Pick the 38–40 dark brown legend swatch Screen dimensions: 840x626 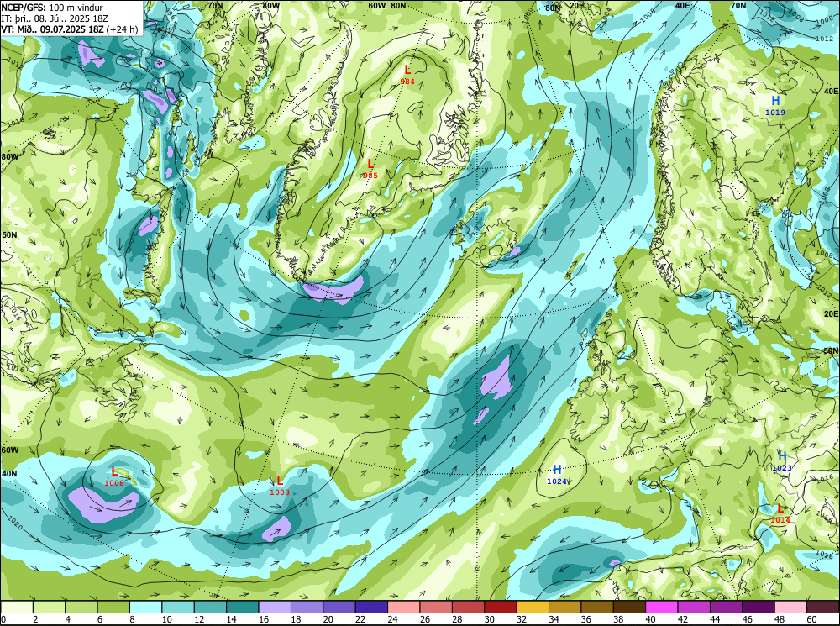click(629, 607)
